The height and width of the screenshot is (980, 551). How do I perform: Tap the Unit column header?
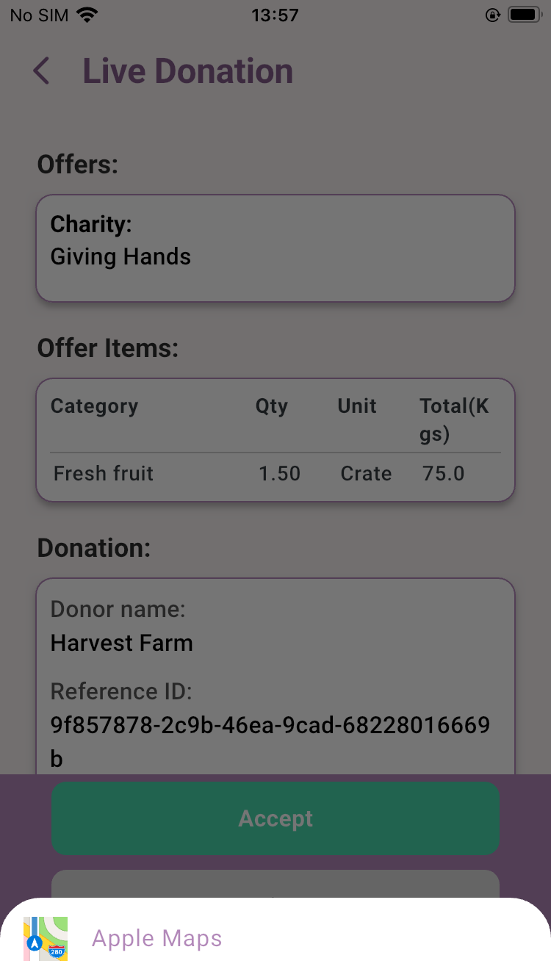pos(357,406)
